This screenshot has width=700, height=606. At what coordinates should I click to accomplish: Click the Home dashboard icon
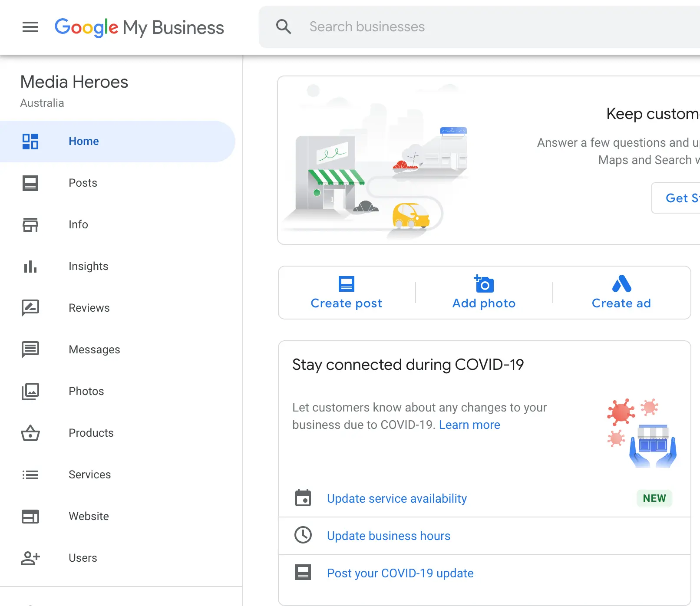(30, 142)
